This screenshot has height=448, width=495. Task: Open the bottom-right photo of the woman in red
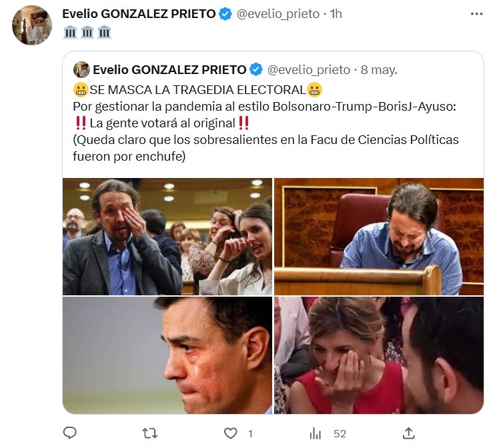point(379,355)
